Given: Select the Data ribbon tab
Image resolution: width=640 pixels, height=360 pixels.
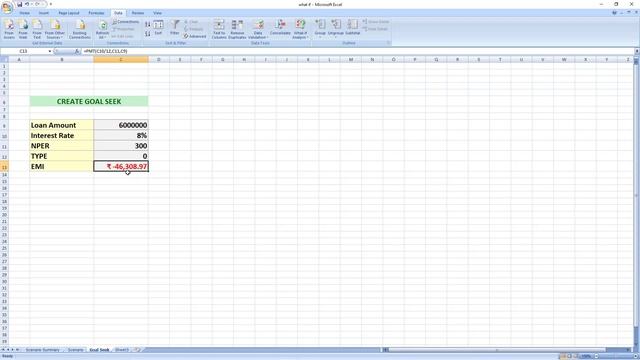Looking at the screenshot, I should pyautogui.click(x=118, y=13).
